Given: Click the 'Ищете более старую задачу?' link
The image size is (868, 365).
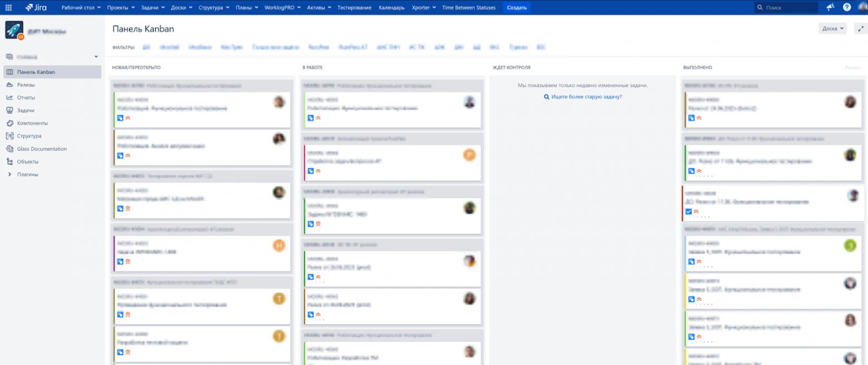Looking at the screenshot, I should coord(583,96).
